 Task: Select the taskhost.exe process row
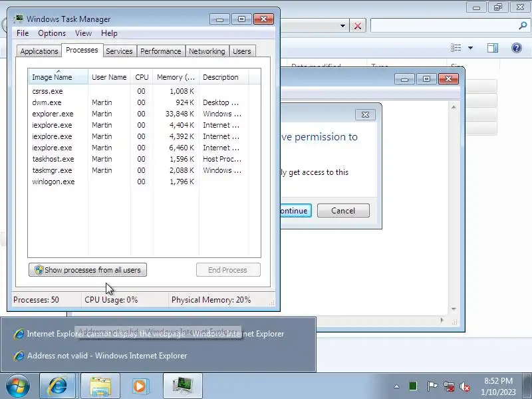[137, 159]
